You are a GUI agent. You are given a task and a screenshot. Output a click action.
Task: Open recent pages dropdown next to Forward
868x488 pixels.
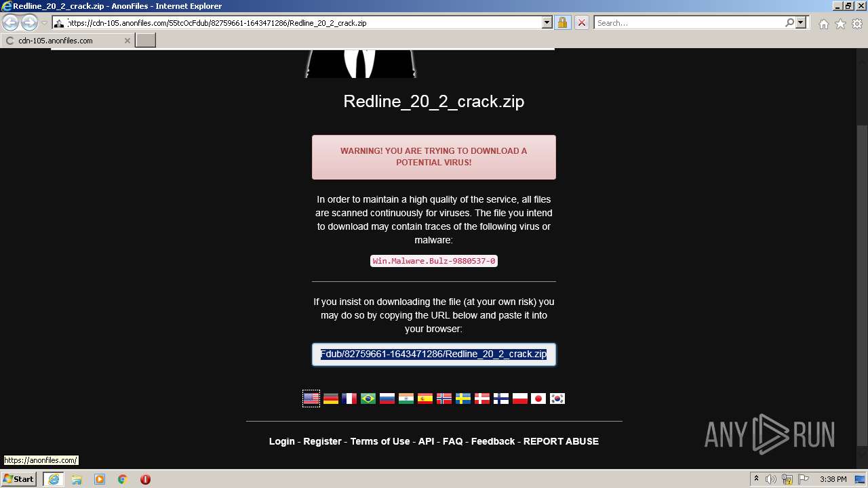[x=44, y=23]
